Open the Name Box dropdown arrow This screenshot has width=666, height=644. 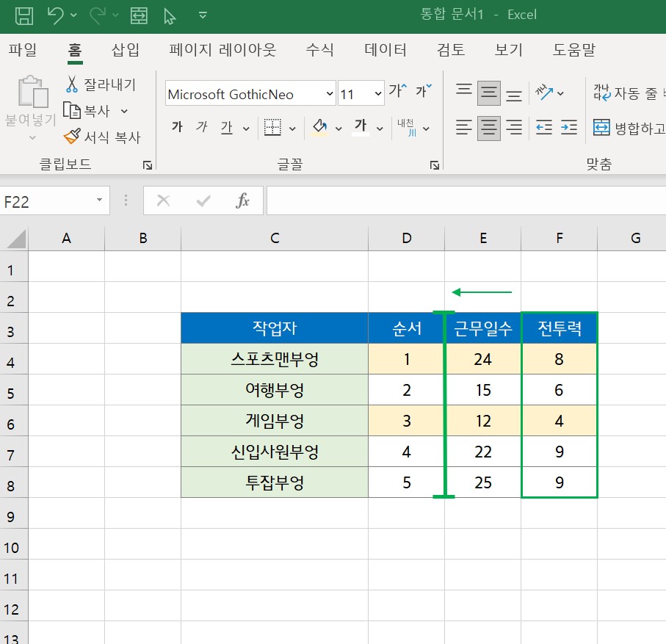99,200
